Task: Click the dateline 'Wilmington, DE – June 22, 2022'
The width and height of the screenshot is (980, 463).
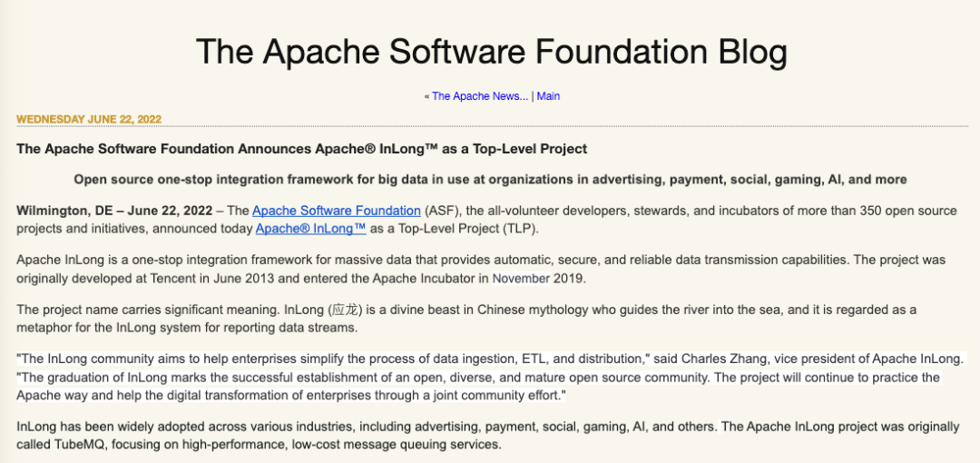Action: [113, 211]
